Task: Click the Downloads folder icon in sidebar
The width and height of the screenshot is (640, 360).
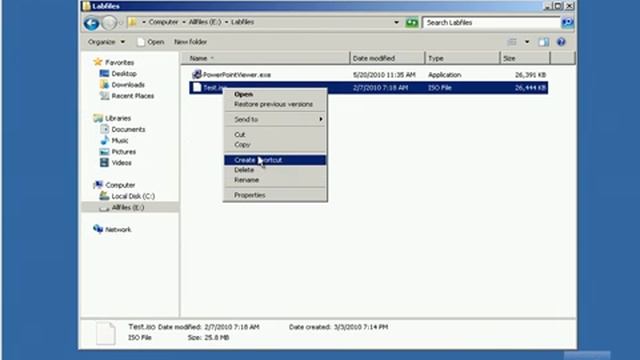Action: 104,84
